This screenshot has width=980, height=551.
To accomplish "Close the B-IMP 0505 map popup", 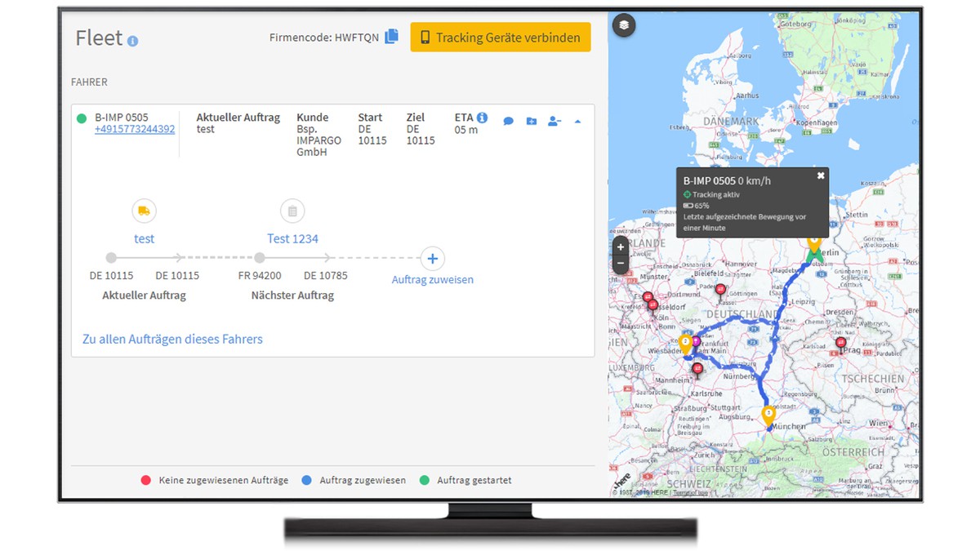I will (821, 176).
